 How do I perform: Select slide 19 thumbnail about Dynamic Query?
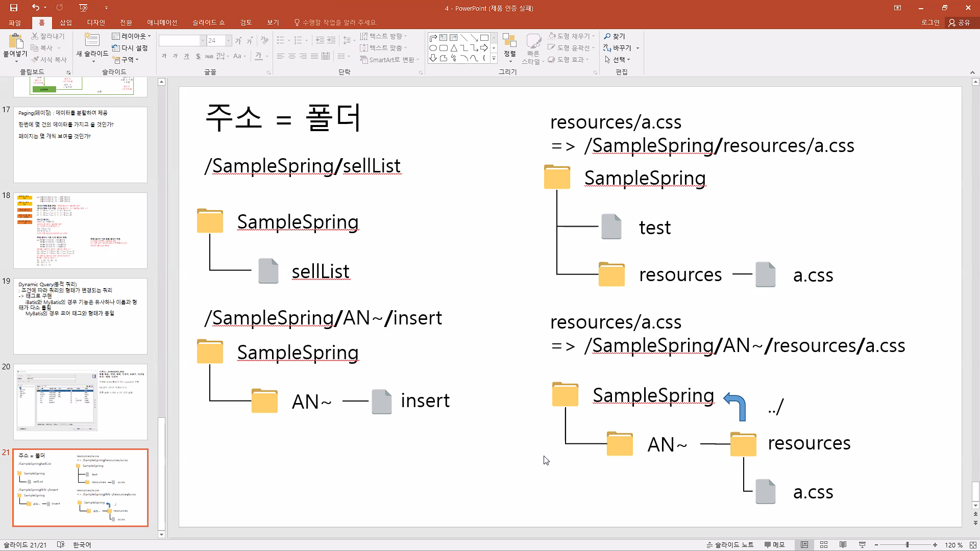(80, 316)
